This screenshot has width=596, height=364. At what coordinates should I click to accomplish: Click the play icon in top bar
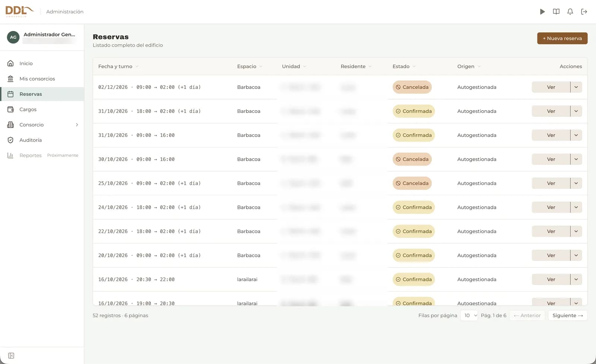542,12
